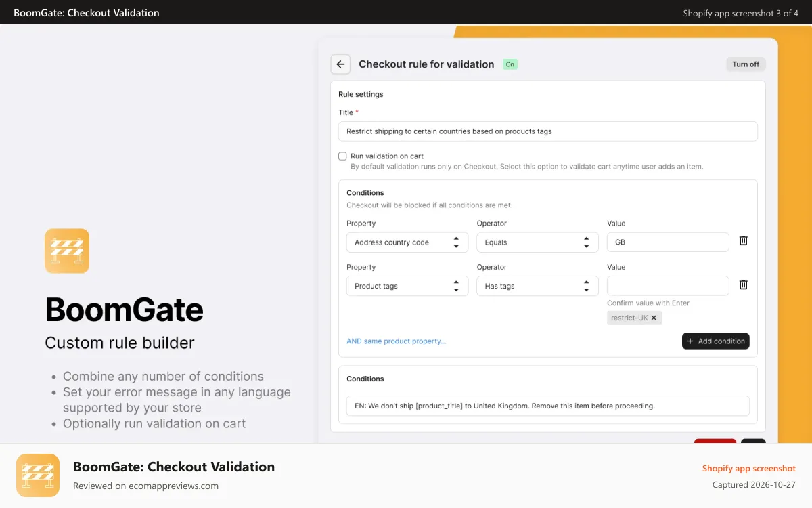The height and width of the screenshot is (508, 812).
Task: Click the BoomGate icon in the footer
Action: (x=38, y=475)
